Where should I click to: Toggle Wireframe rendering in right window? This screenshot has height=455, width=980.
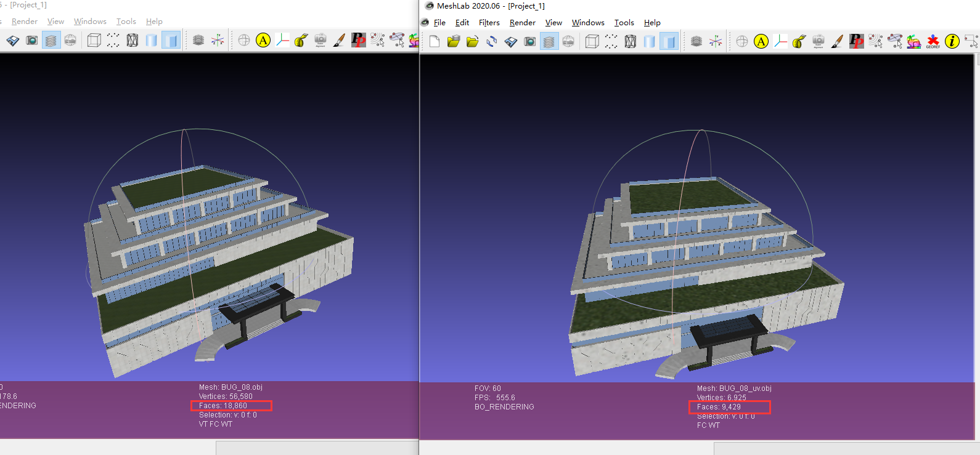click(631, 41)
